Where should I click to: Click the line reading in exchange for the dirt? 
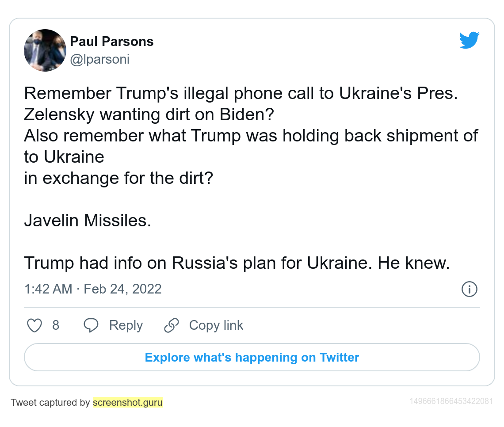[118, 178]
